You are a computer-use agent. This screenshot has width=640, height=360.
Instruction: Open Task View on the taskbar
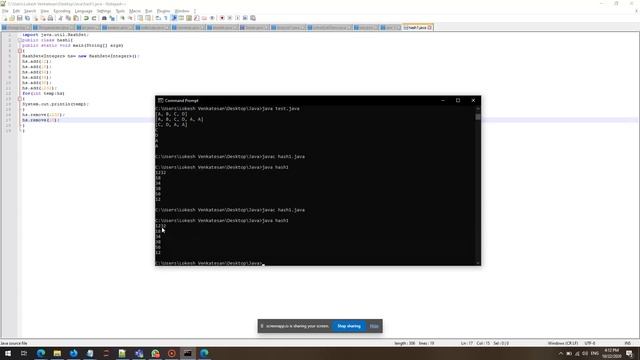tap(24, 353)
